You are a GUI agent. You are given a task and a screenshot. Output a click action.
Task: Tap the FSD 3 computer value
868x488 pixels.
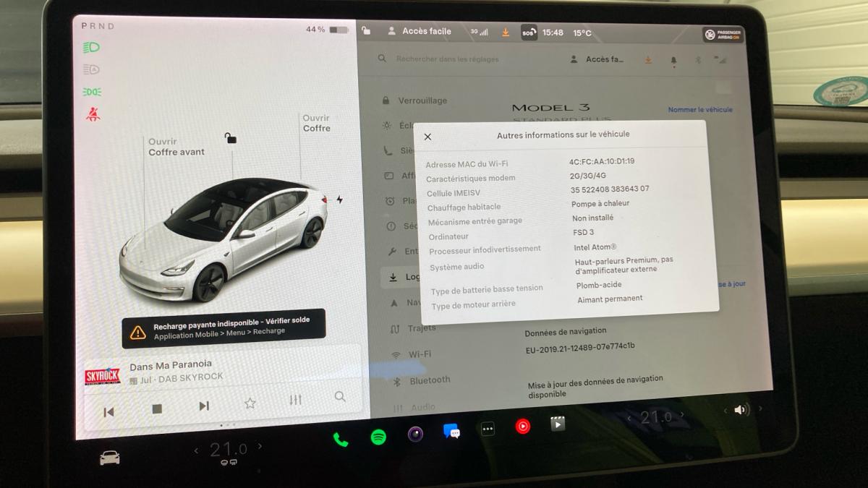tap(583, 232)
